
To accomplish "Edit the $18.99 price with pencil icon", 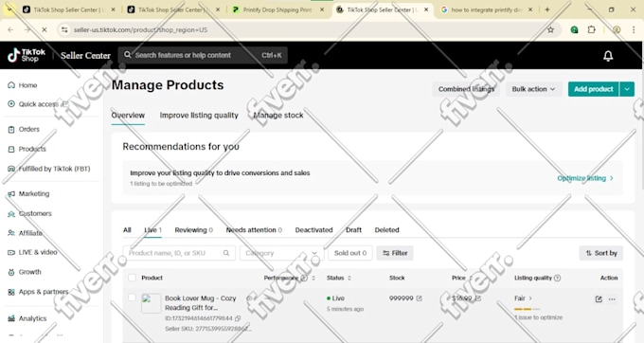I will 477,298.
